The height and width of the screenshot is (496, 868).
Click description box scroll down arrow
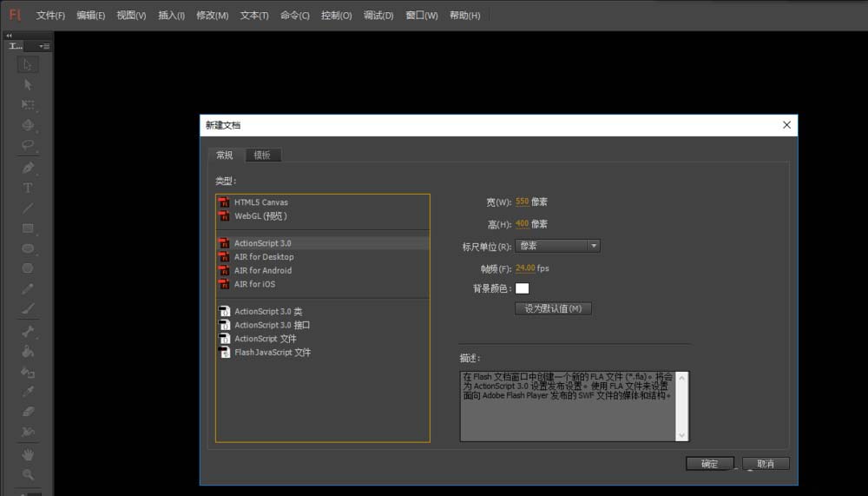pyautogui.click(x=682, y=435)
